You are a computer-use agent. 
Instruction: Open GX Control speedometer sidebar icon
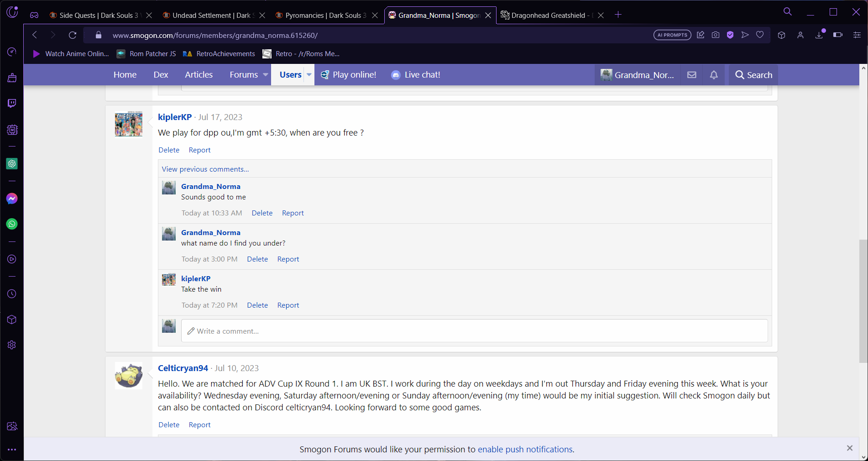click(x=12, y=52)
